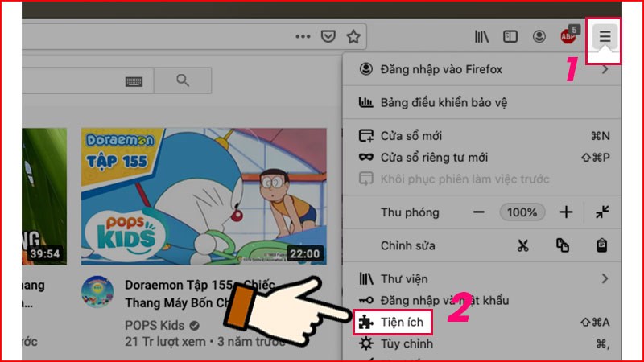Image resolution: width=644 pixels, height=362 pixels.
Task: Click the fullscreen arrows icon
Action: [602, 212]
